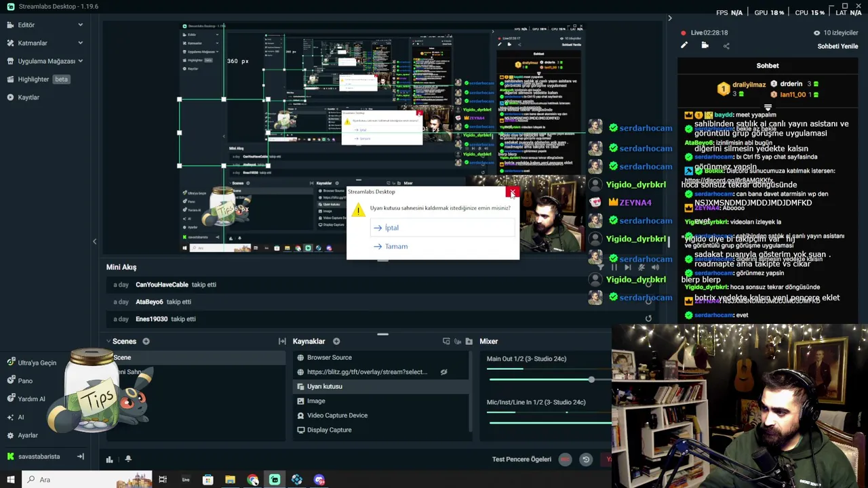
Task: Click the Windows Start button
Action: pyautogui.click(x=10, y=480)
